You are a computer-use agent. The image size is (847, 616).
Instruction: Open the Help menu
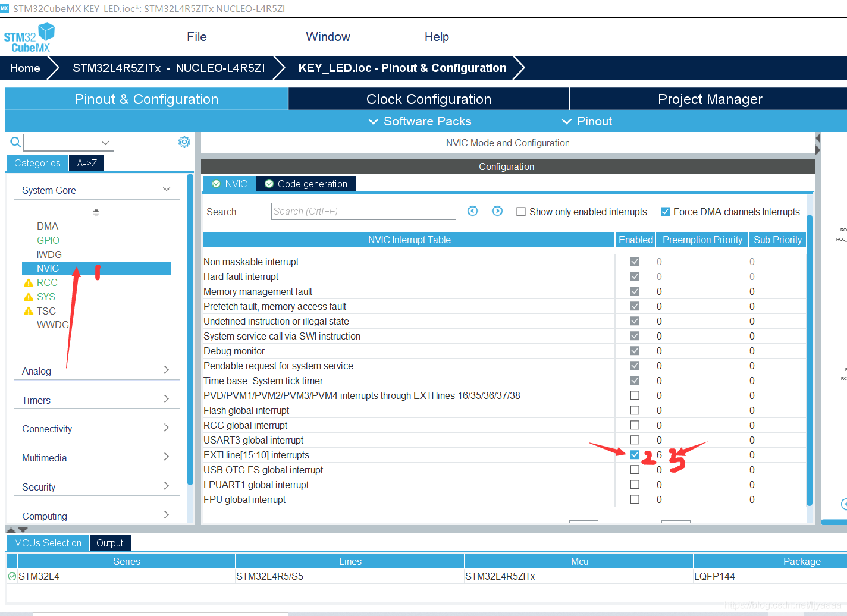pos(437,37)
